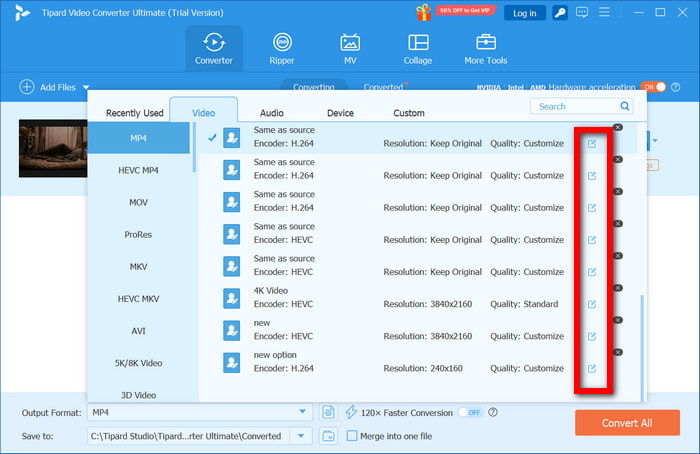Edit the 4K Video profile settings
The width and height of the screenshot is (700, 454).
coord(591,304)
